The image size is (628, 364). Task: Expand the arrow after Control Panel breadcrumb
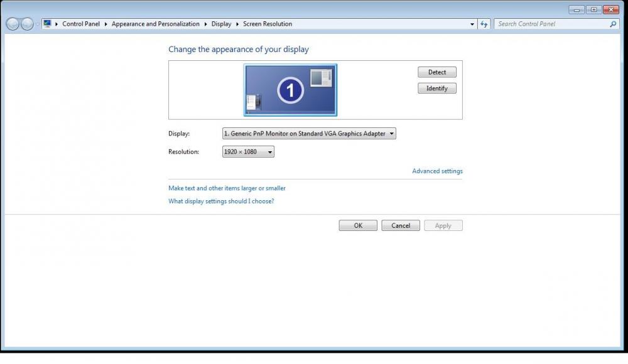point(106,24)
